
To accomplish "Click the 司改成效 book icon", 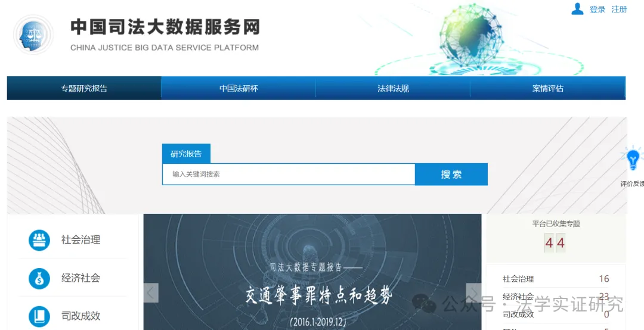I will click(x=39, y=316).
